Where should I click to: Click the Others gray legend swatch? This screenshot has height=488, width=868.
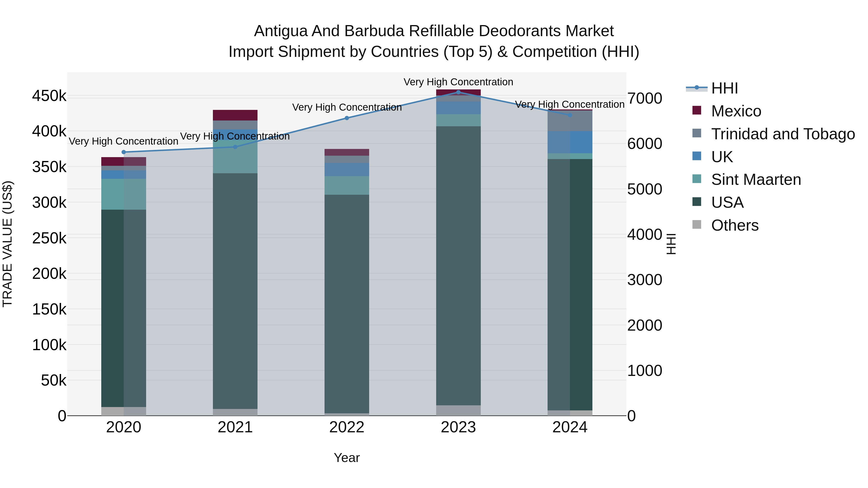697,225
